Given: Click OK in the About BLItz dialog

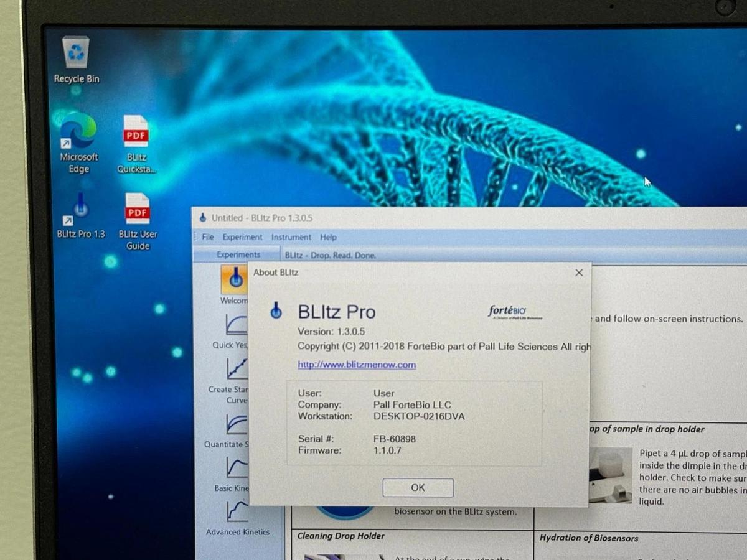Looking at the screenshot, I should pyautogui.click(x=418, y=488).
